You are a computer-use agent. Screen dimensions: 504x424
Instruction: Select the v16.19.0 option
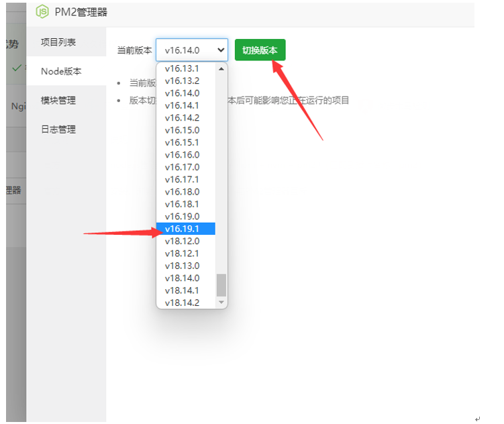click(186, 216)
